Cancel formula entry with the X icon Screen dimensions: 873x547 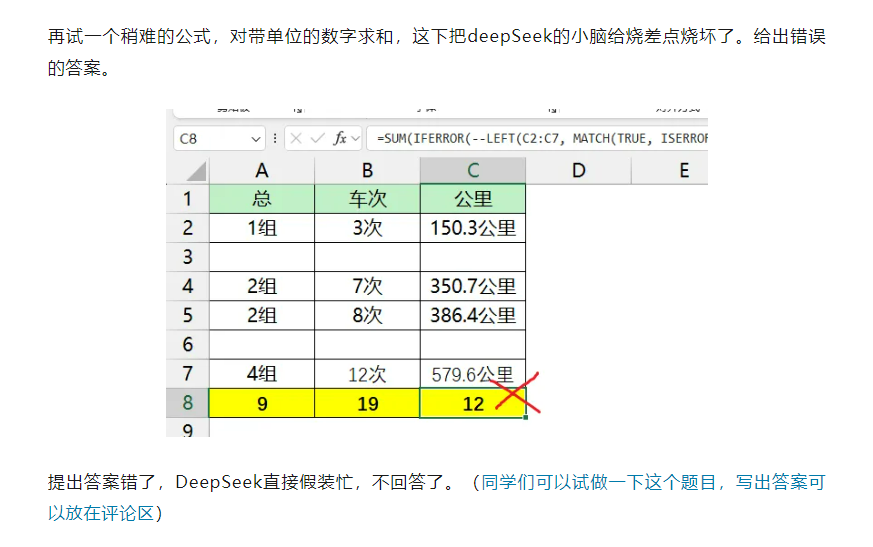tap(296, 138)
